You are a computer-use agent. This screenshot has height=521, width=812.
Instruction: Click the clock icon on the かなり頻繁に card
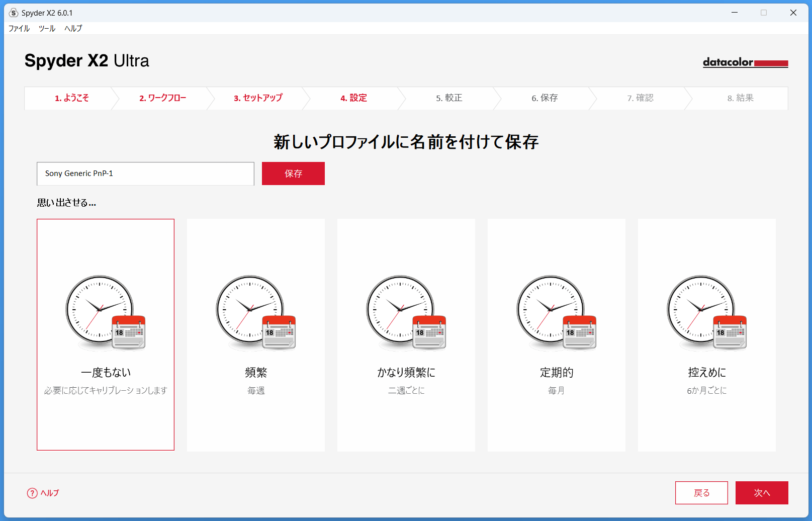pyautogui.click(x=406, y=312)
